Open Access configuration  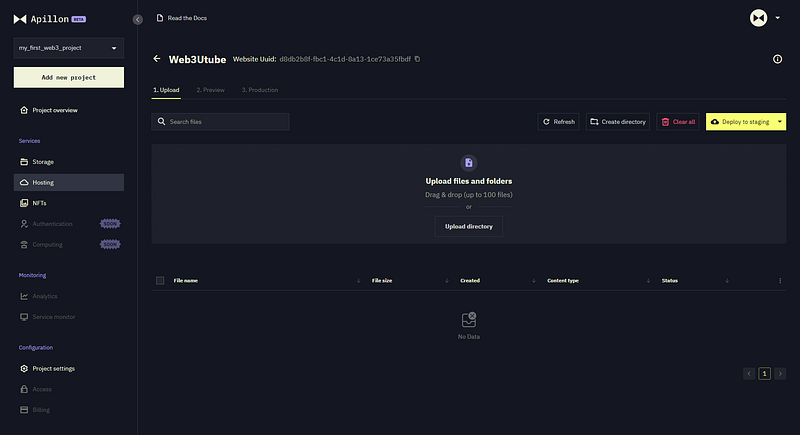coord(68,389)
